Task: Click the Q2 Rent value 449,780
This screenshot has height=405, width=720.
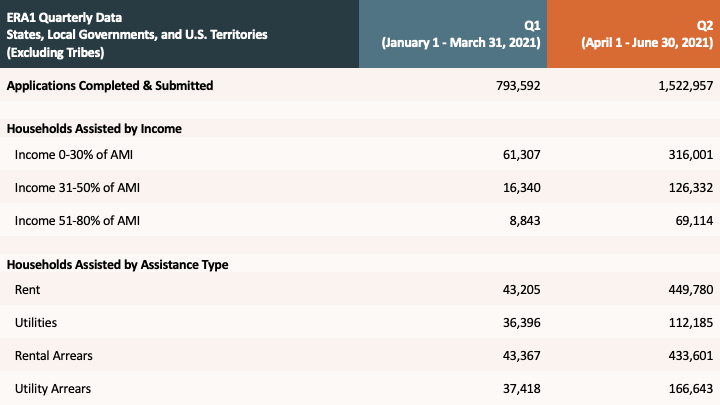Action: coord(689,289)
